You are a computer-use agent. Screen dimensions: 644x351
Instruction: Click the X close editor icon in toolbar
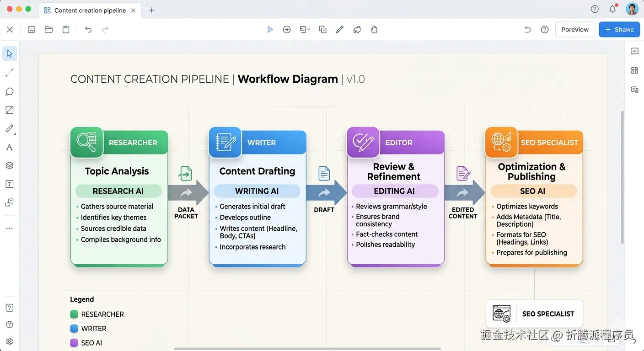pyautogui.click(x=10, y=30)
